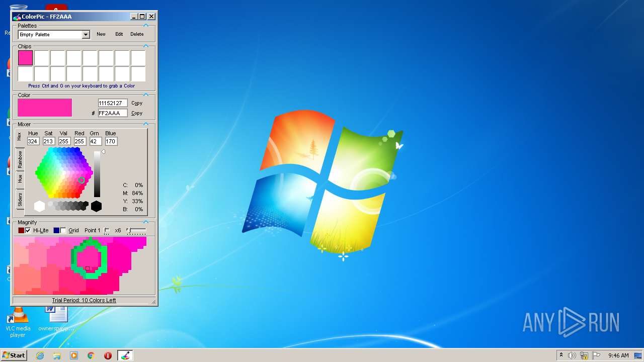Copy the decimal color value 11152127
Image resolution: width=644 pixels, height=362 pixels.
[137, 103]
